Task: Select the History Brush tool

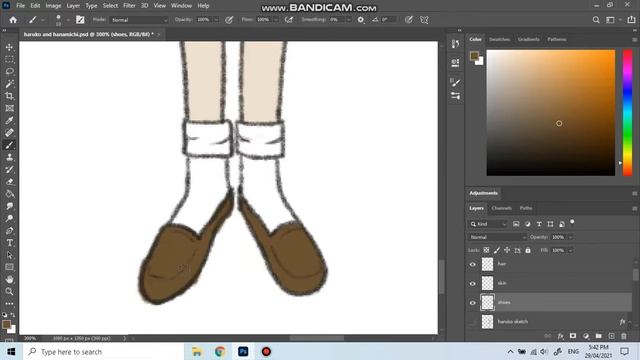Action: [9, 170]
